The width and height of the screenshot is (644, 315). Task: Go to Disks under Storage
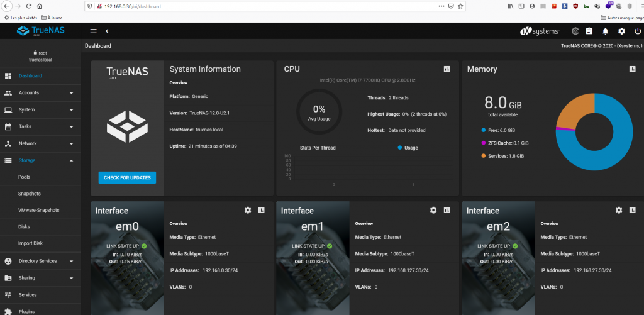point(24,227)
